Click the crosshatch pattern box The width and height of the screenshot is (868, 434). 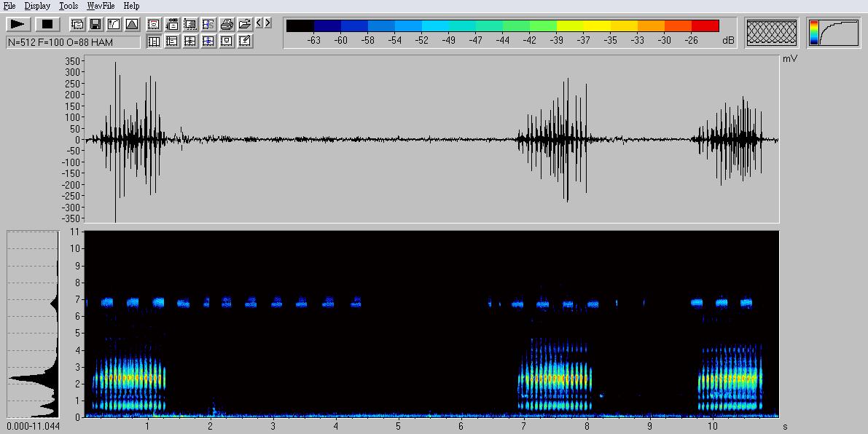[x=772, y=33]
